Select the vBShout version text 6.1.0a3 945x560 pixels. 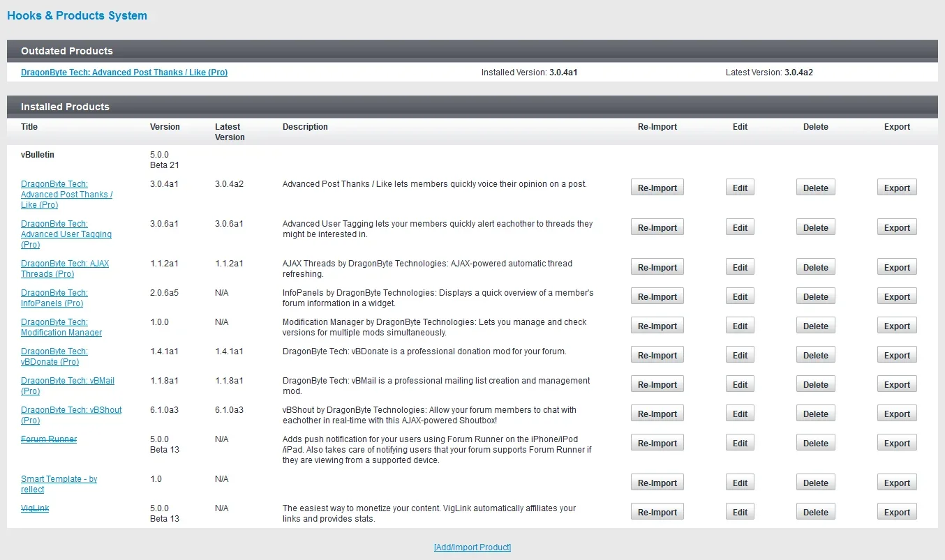coord(164,410)
